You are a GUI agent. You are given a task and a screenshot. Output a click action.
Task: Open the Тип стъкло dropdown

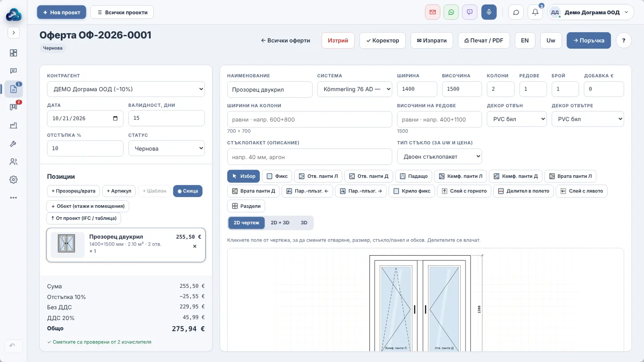click(439, 156)
